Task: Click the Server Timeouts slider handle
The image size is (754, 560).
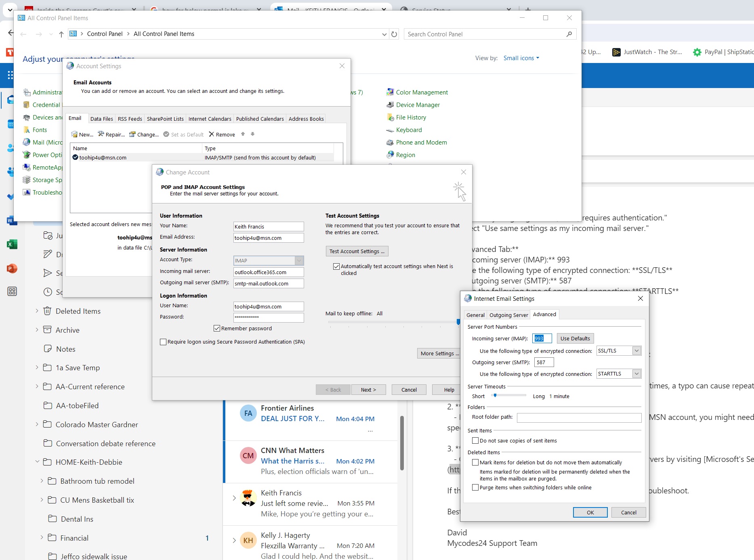Action: tap(495, 396)
